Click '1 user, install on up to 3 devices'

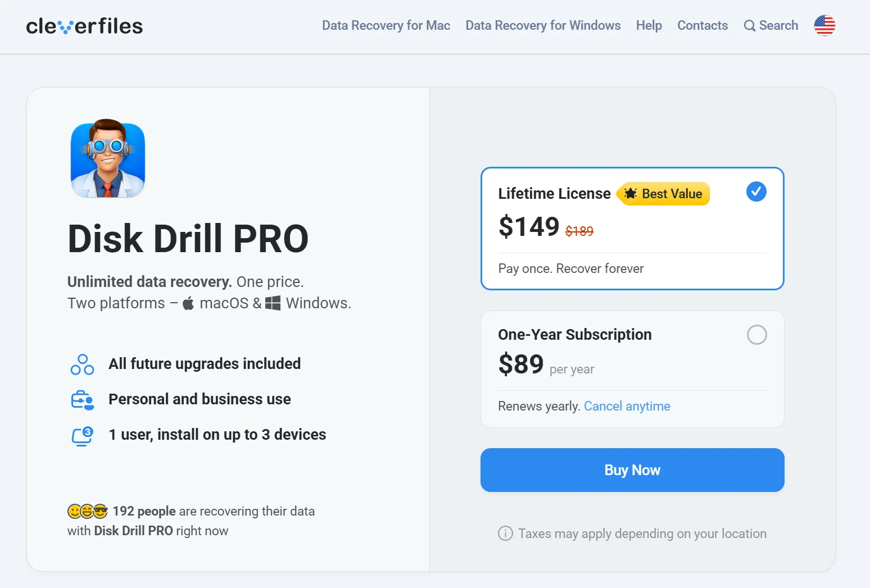click(217, 435)
